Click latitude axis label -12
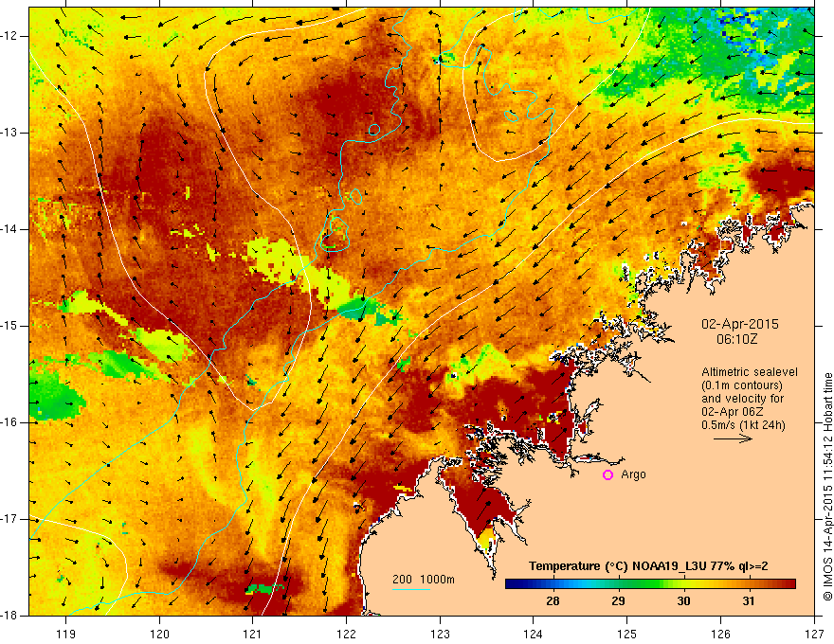This screenshot has height=644, width=834. [x=9, y=36]
